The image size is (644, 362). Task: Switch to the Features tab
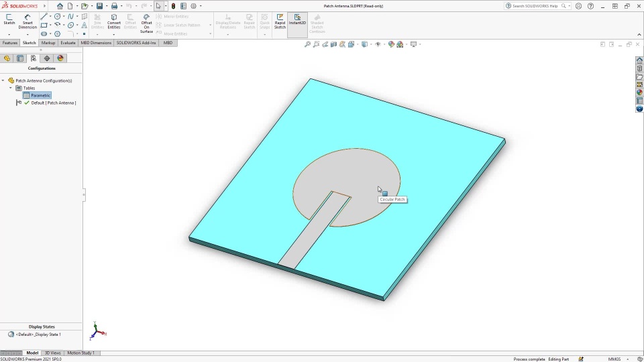(x=10, y=43)
